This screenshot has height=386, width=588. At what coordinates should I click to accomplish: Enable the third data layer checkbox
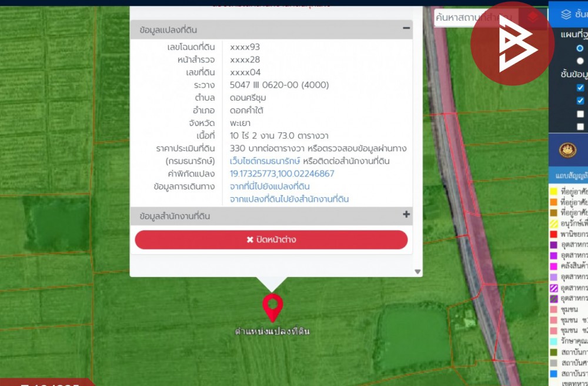[580, 114]
